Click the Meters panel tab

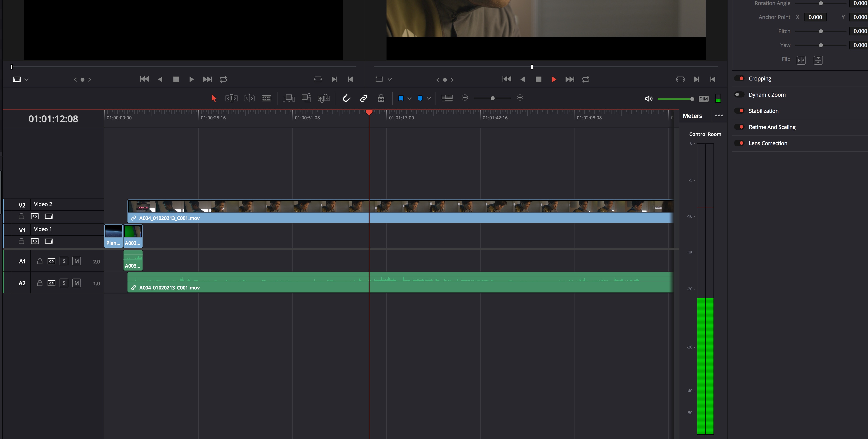(692, 115)
